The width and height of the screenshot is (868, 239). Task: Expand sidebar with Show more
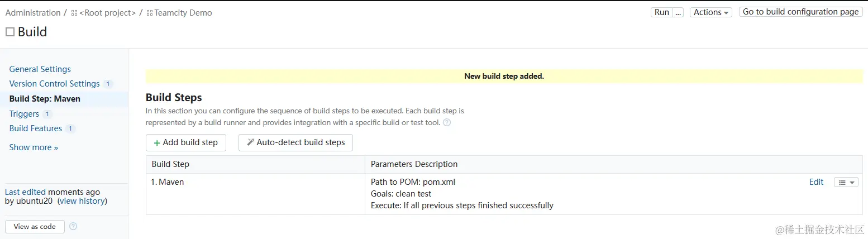[x=34, y=147]
